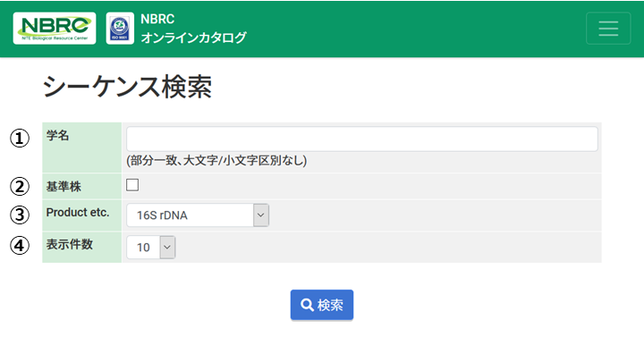Click the 学名 field label
Screen dimensions: 644x345
pos(57,136)
